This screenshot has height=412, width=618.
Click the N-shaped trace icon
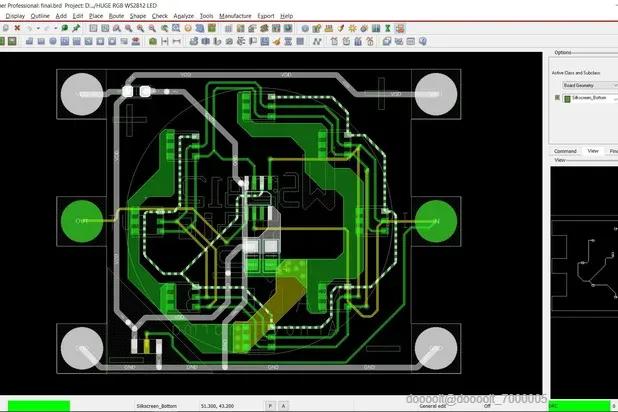pyautogui.click(x=317, y=41)
